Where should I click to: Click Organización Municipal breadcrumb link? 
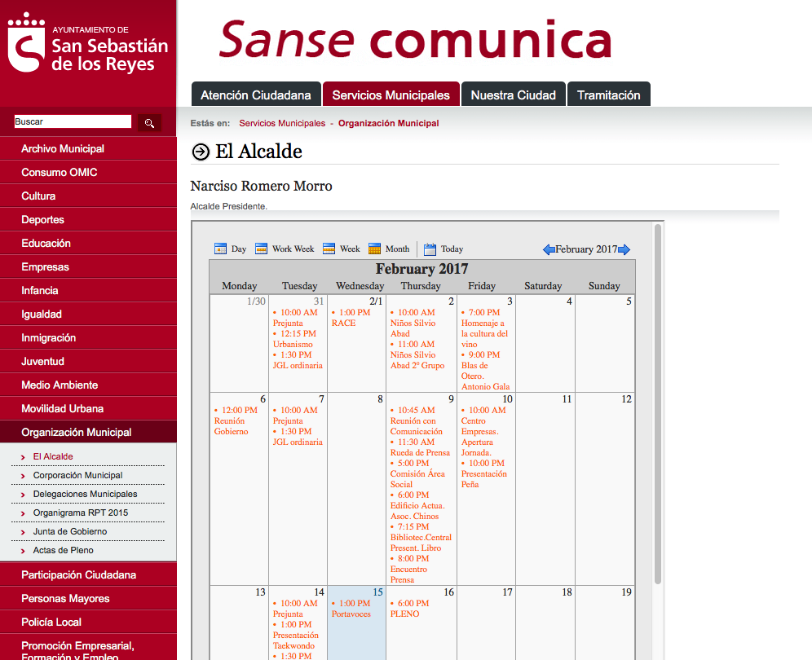388,123
